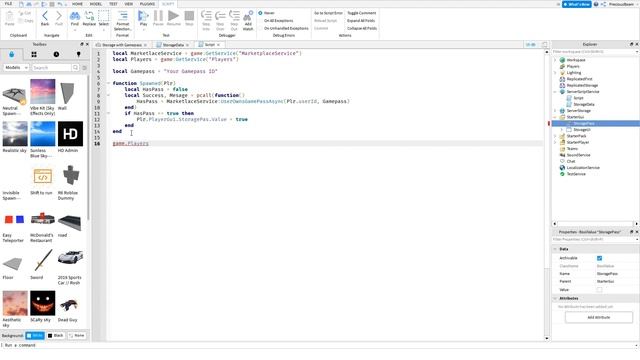Set Toolbox background to Black

56,336
